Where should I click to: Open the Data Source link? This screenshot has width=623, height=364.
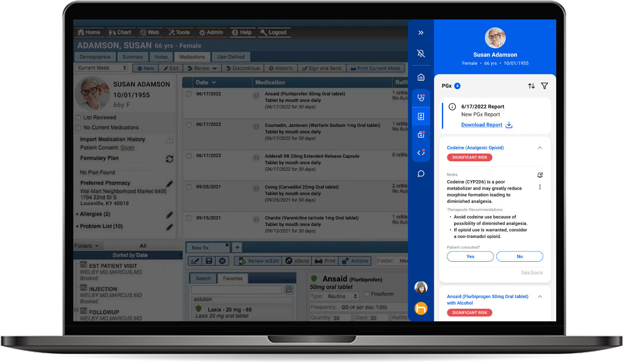tap(532, 273)
